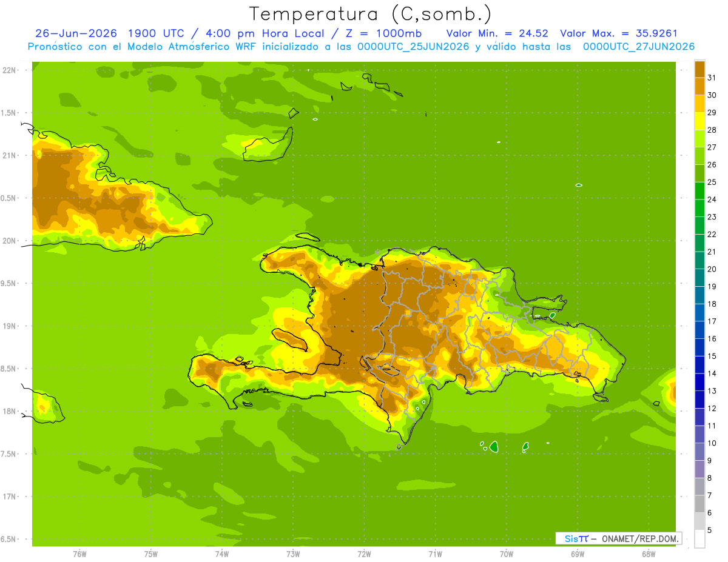Click the purple colorbar segment between 9 and 10
The height and width of the screenshot is (562, 728).
click(699, 452)
